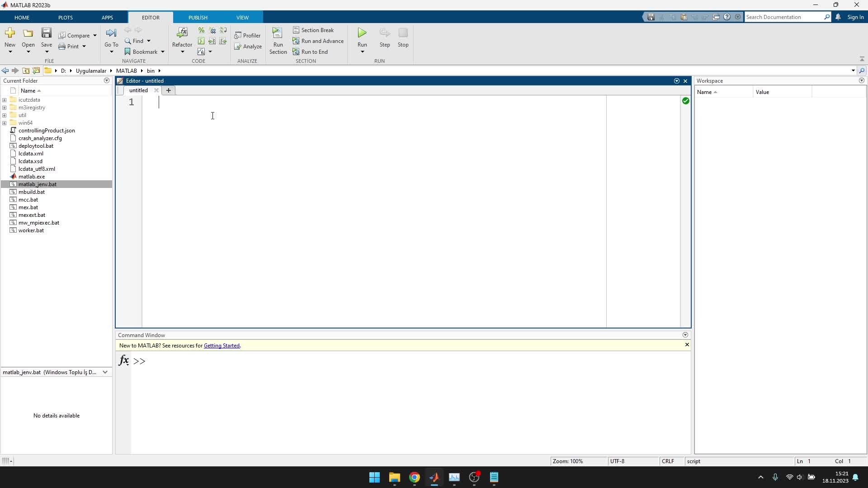
Task: Click the notification bell icon in toolstrip
Action: (838, 17)
